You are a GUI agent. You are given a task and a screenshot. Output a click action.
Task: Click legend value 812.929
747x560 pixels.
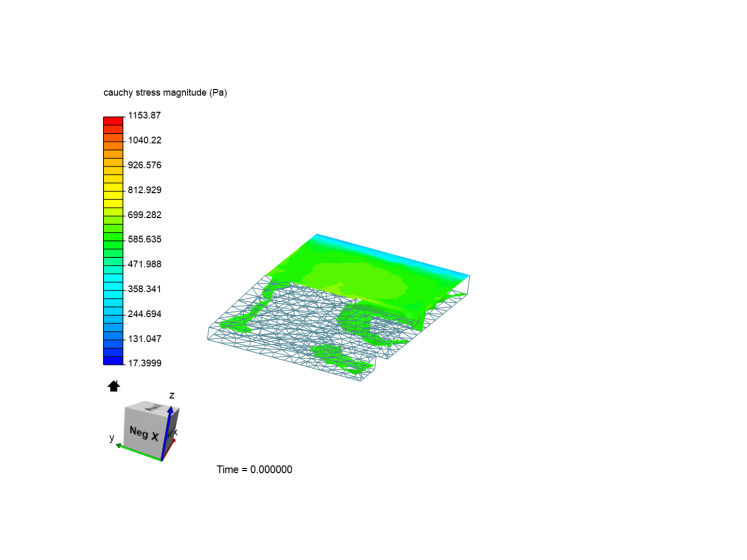145,190
